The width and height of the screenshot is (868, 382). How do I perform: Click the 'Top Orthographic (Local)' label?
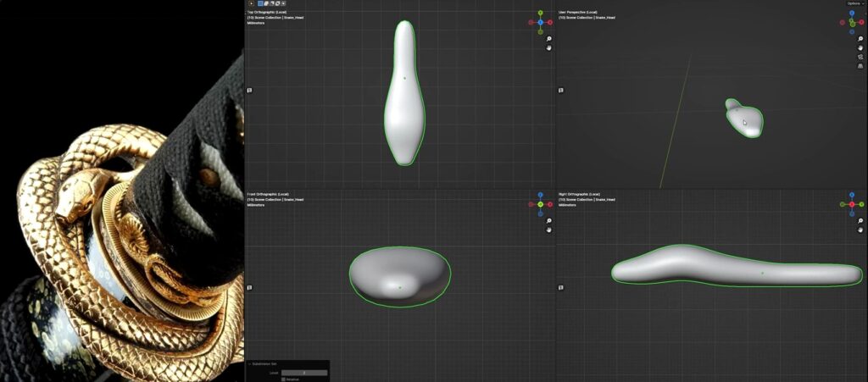click(x=269, y=12)
